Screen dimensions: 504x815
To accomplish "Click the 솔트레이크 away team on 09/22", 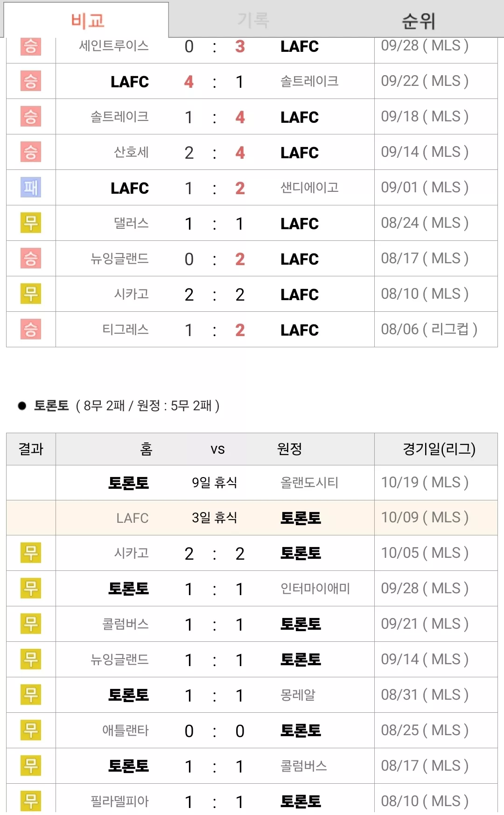I will point(309,81).
